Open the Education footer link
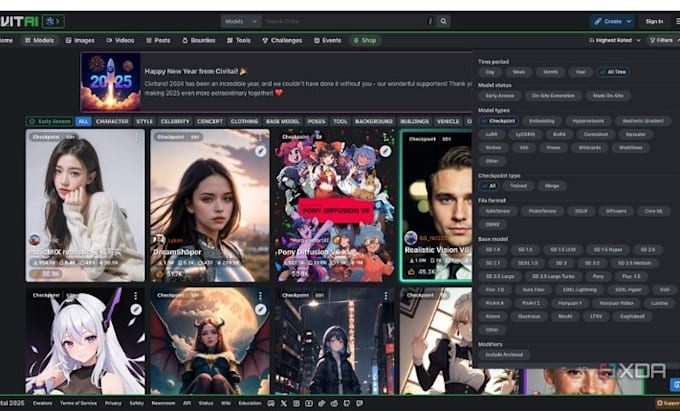Viewport: 680px width, 411px height. click(250, 403)
